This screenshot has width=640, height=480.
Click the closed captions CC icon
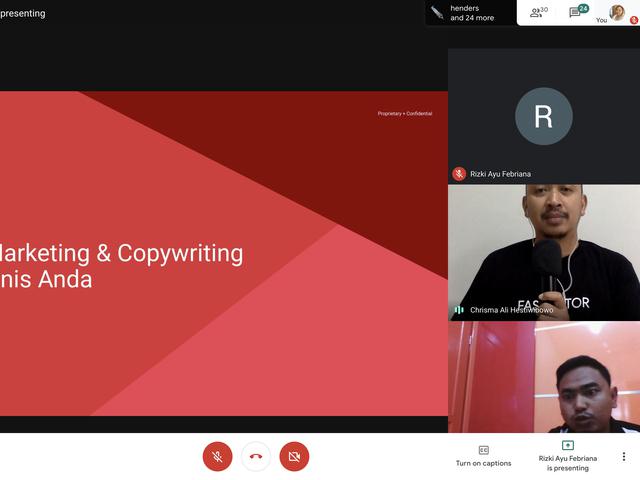point(484,450)
